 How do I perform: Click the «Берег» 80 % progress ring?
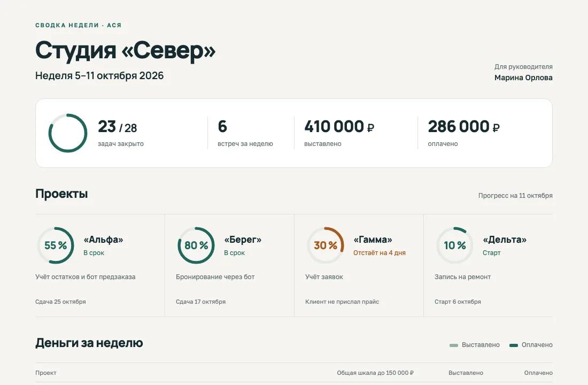(196, 245)
